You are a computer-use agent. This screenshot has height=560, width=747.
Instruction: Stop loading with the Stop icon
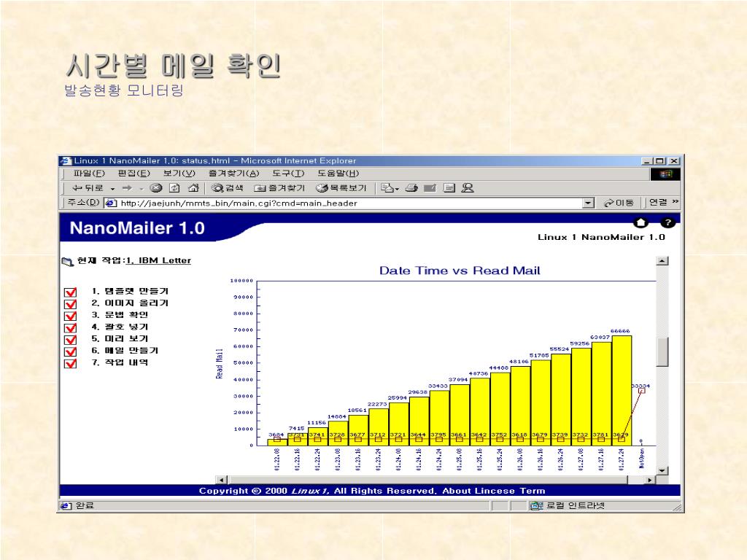156,188
